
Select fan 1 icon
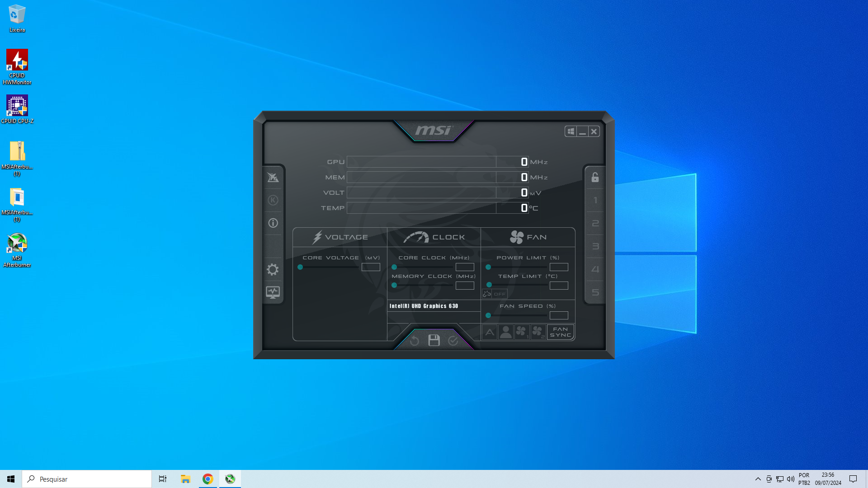tap(522, 332)
